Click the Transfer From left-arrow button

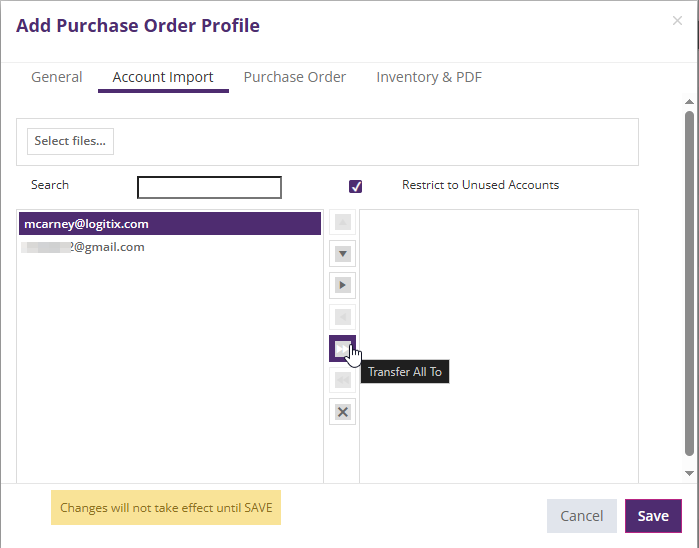[342, 317]
